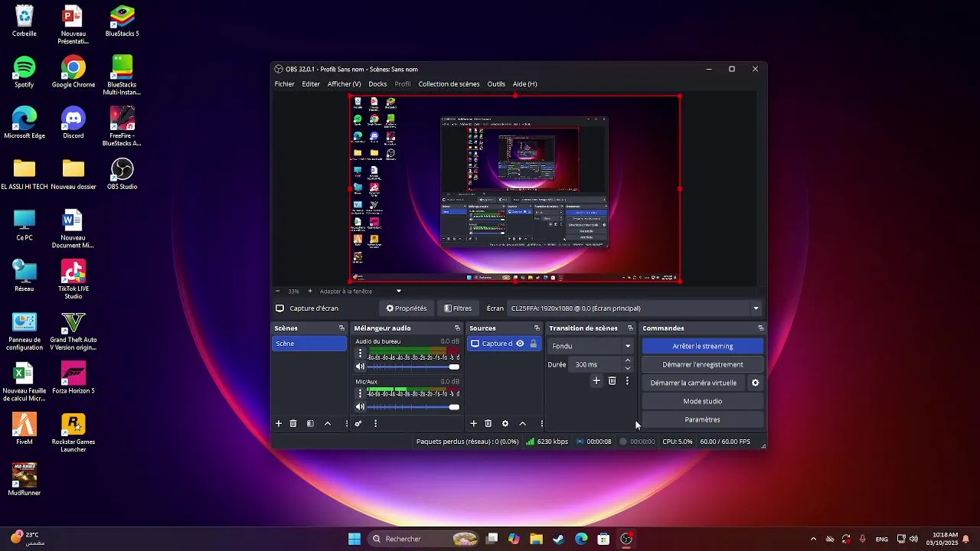Open Audio du bureau options menu
The height and width of the screenshot is (551, 980).
point(361,354)
